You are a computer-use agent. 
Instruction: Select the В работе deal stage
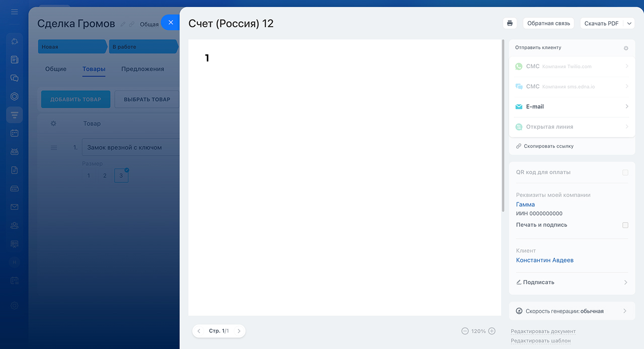pos(144,47)
